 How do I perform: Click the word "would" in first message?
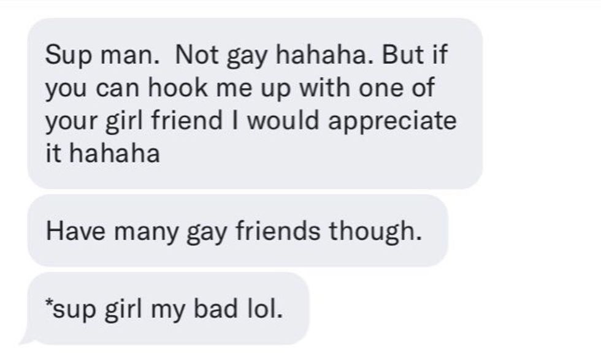coord(283,120)
